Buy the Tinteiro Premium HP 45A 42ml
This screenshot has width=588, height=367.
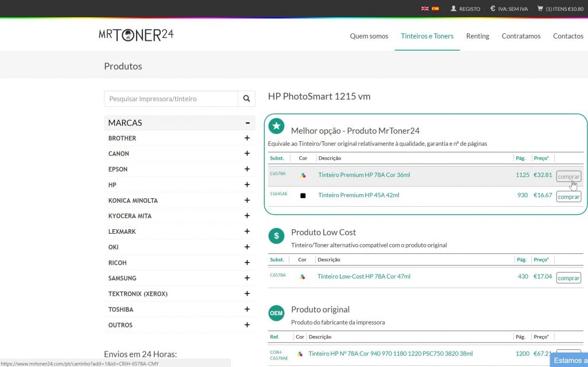coord(568,196)
